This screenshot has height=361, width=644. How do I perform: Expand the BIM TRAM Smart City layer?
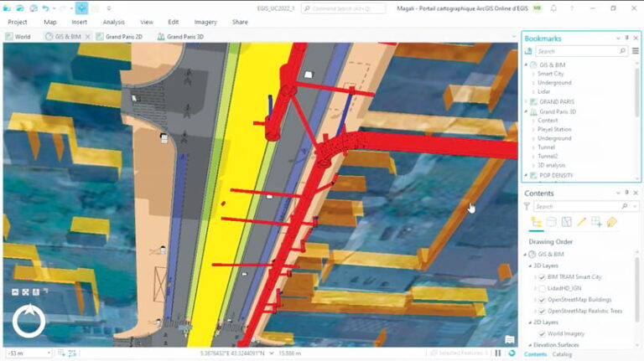tap(535, 277)
